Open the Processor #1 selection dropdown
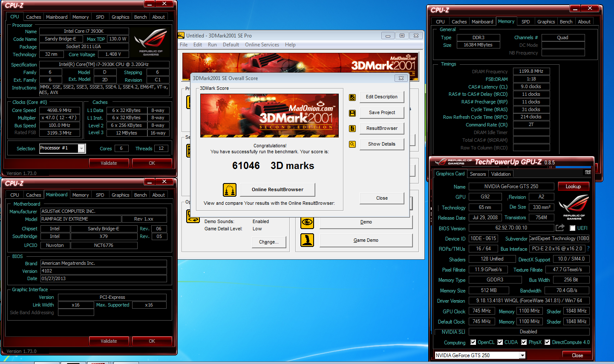Image resolution: width=614 pixels, height=364 pixels. pos(81,148)
